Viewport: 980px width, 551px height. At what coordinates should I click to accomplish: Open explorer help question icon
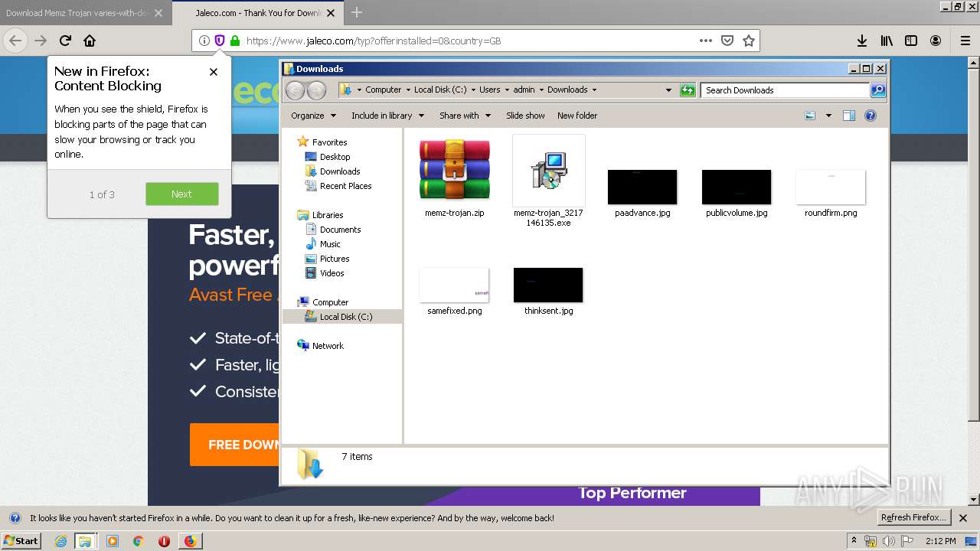[871, 116]
